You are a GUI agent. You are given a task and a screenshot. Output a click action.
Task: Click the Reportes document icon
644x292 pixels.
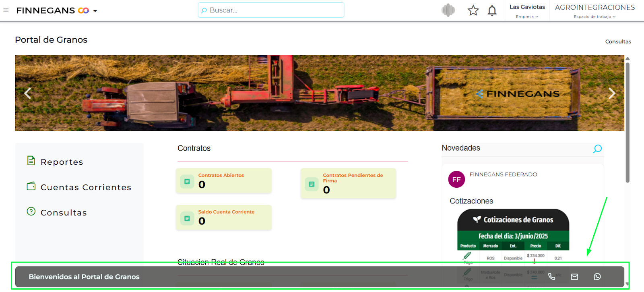pyautogui.click(x=31, y=161)
